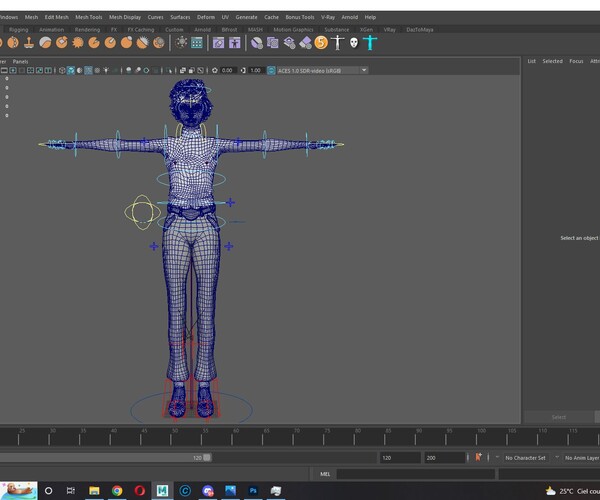Open the Deform menu
This screenshot has height=500, width=600.
coord(206,17)
